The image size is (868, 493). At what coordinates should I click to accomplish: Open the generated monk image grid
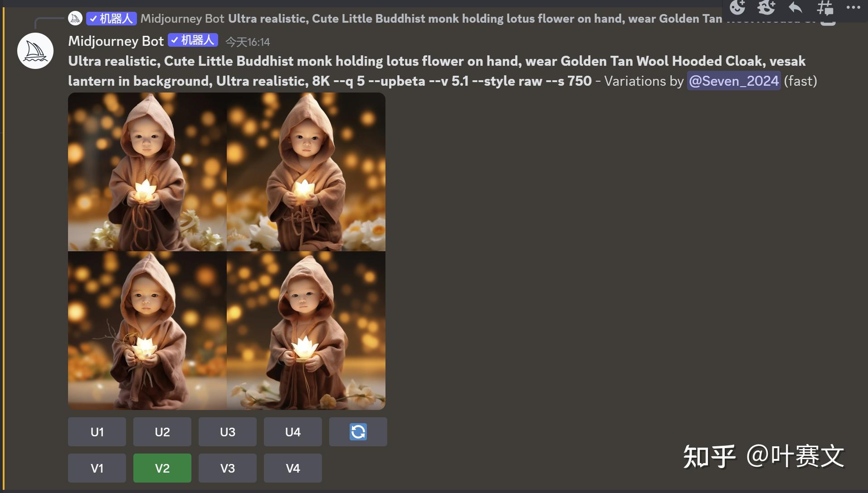(227, 251)
